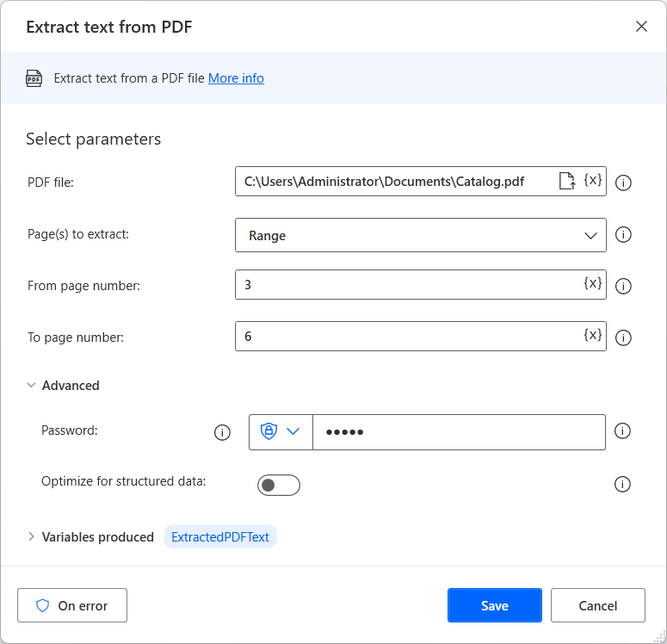
Task: Show info for From page number
Action: coord(623,286)
